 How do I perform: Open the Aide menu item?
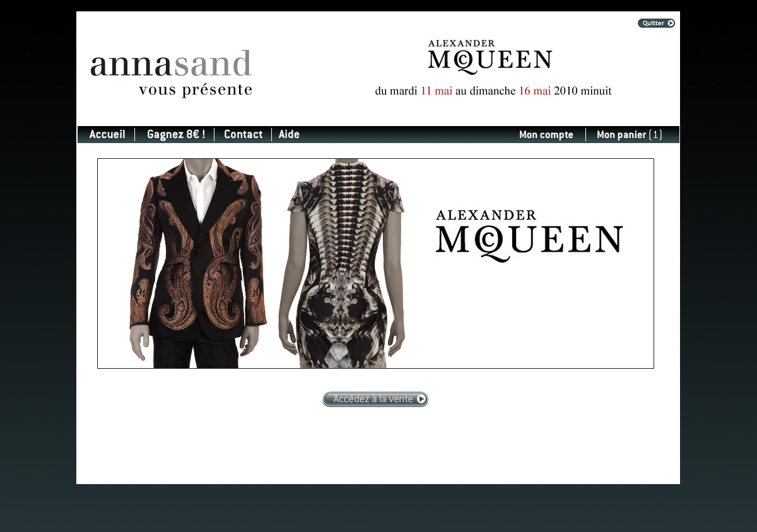click(x=289, y=134)
